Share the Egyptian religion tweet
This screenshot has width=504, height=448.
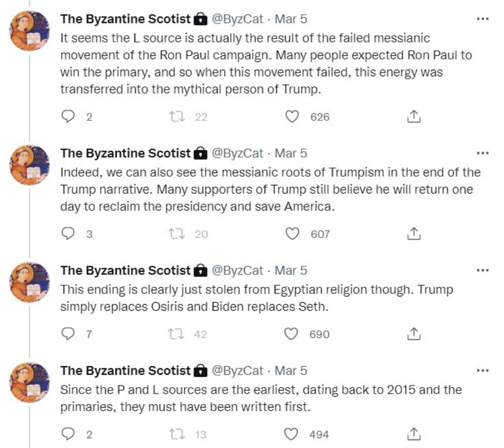coord(413,334)
